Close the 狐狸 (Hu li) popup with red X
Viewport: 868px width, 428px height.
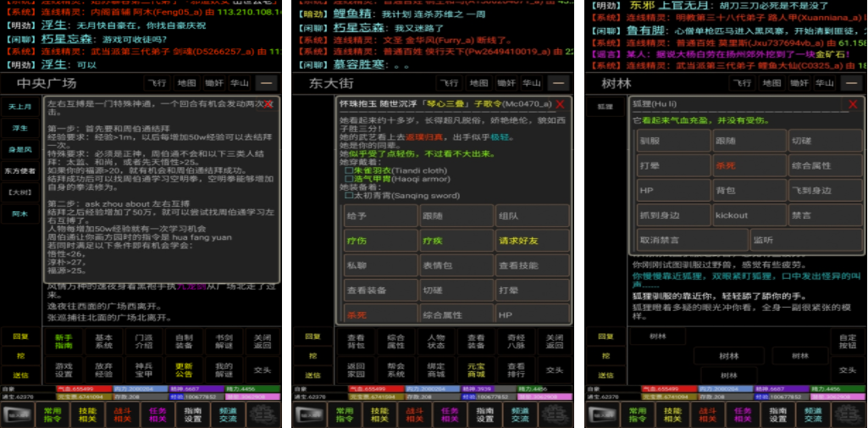coord(853,104)
